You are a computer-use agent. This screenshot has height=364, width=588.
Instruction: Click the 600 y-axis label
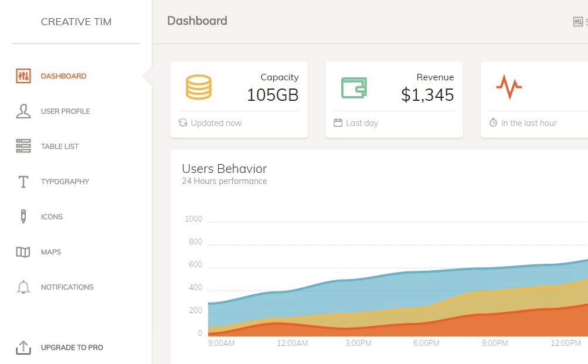pos(195,265)
